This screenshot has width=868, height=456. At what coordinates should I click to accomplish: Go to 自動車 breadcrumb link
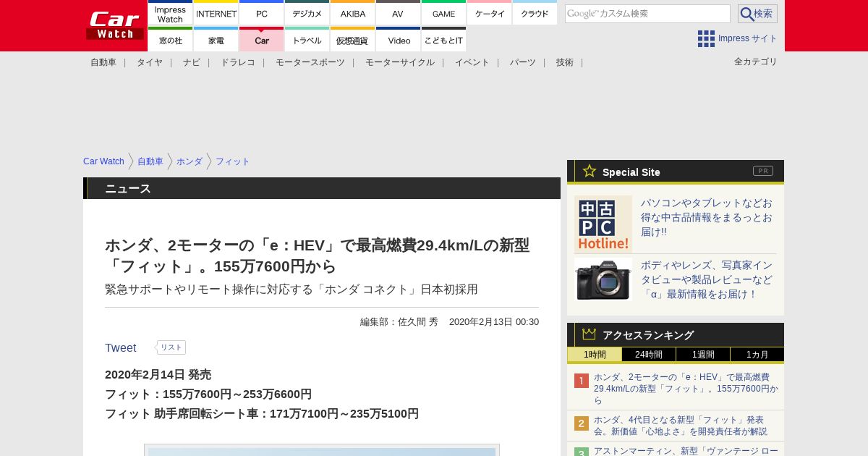pos(150,161)
